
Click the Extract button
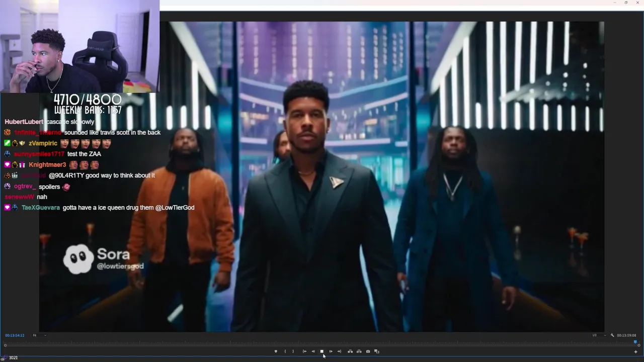click(359, 351)
